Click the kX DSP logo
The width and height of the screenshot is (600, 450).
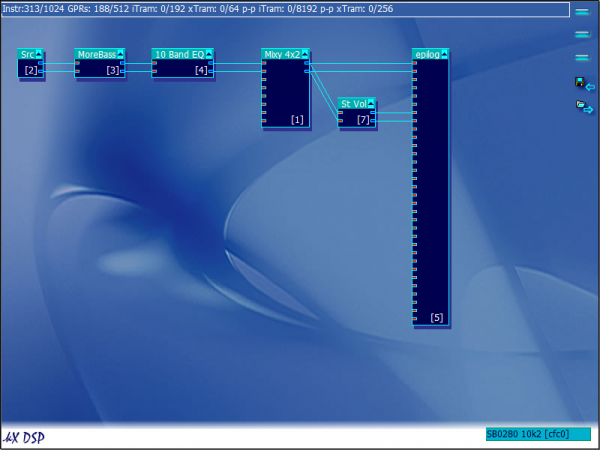click(x=23, y=437)
